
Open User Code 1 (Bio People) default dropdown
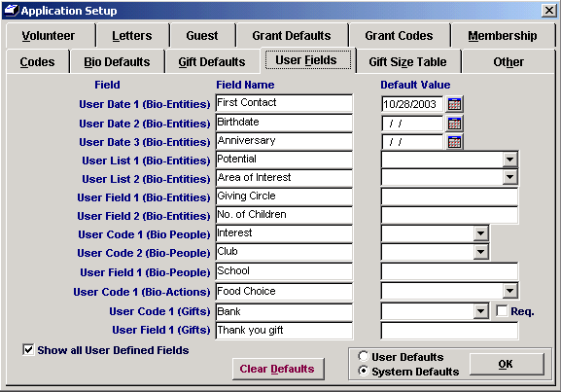[x=480, y=233]
